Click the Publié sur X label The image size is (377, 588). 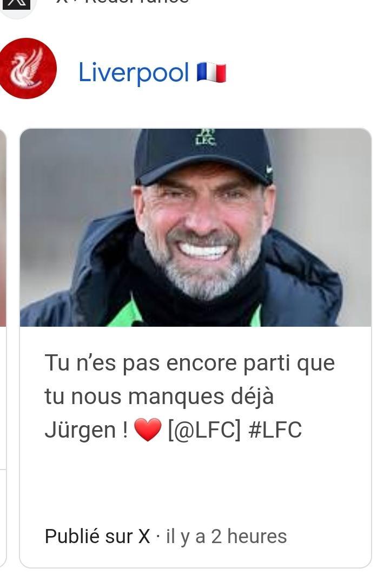(x=97, y=536)
